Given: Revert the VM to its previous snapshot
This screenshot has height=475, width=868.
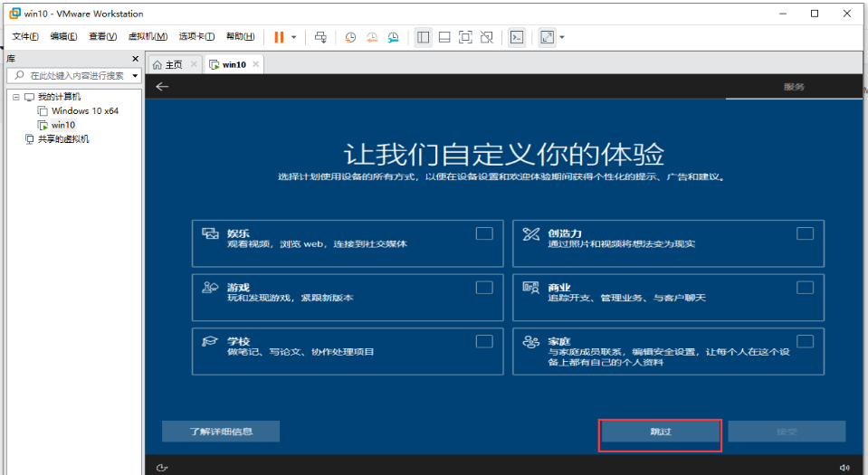Looking at the screenshot, I should click(x=371, y=37).
